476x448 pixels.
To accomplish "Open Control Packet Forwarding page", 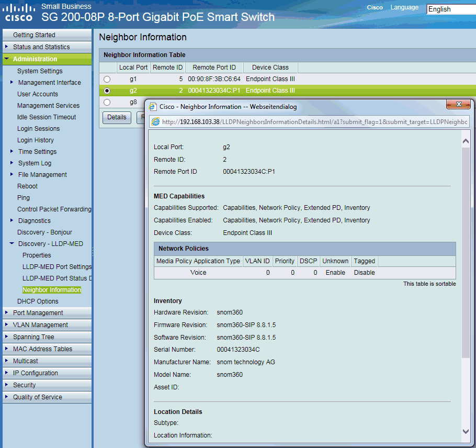I will (54, 209).
